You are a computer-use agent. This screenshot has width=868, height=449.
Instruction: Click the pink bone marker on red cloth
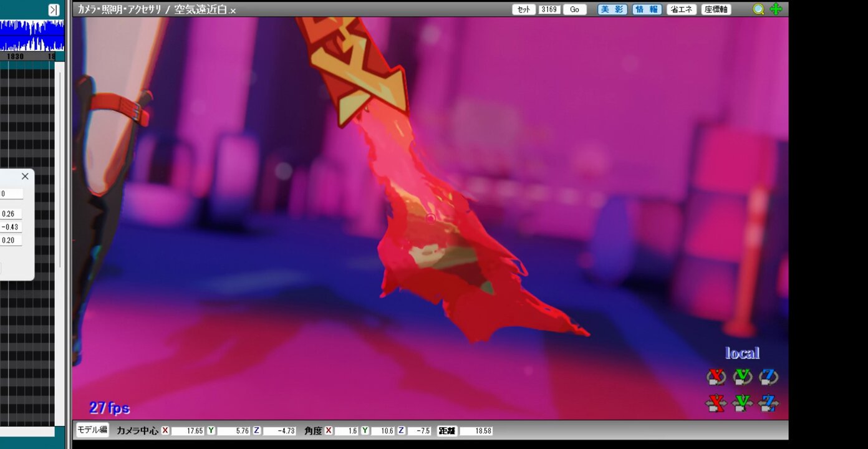click(x=430, y=218)
